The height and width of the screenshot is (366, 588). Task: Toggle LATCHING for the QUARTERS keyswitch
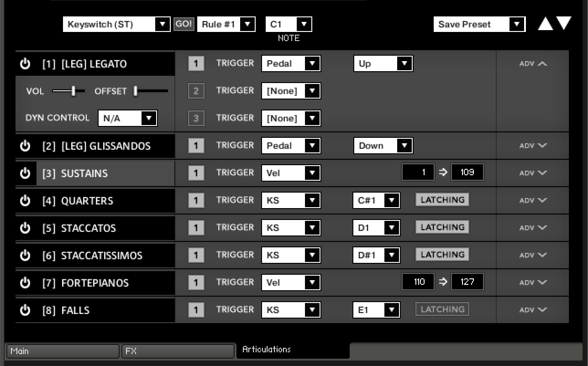click(441, 199)
